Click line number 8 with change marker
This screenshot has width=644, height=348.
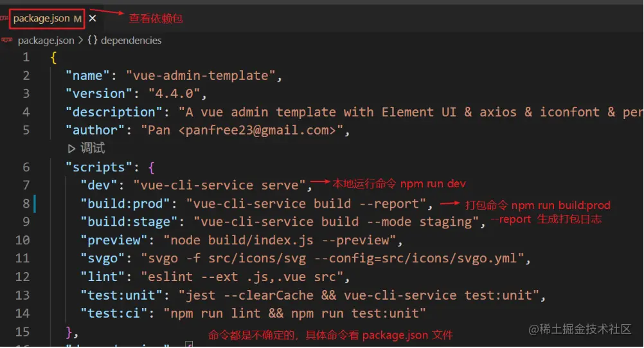pos(26,204)
